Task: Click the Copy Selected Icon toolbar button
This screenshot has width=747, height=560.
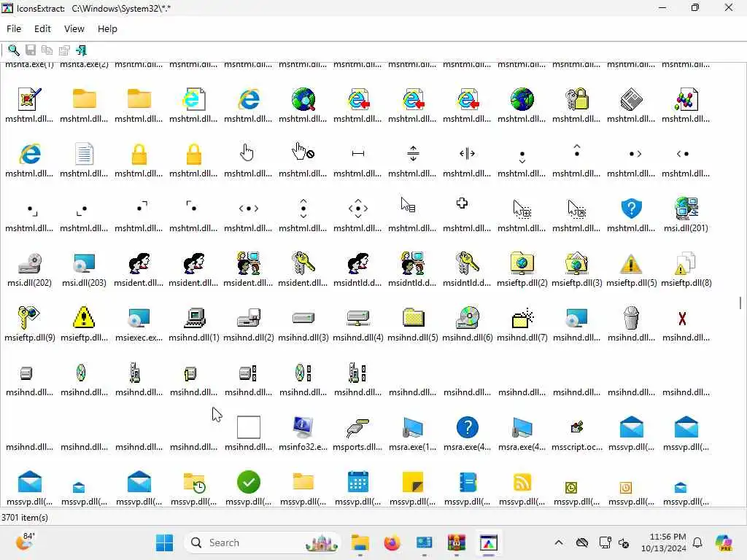Action: [47, 50]
